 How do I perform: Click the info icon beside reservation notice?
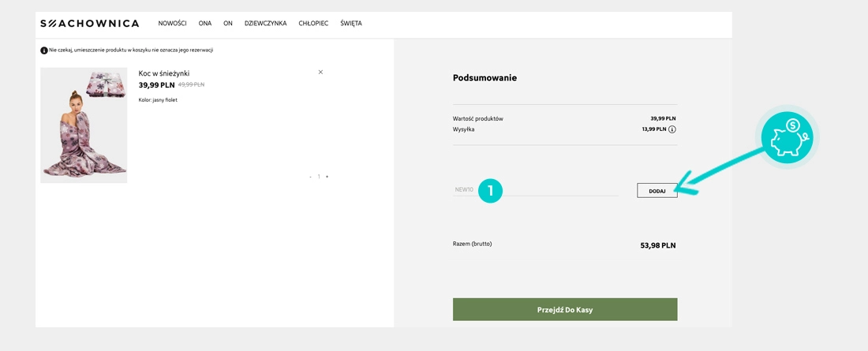44,50
